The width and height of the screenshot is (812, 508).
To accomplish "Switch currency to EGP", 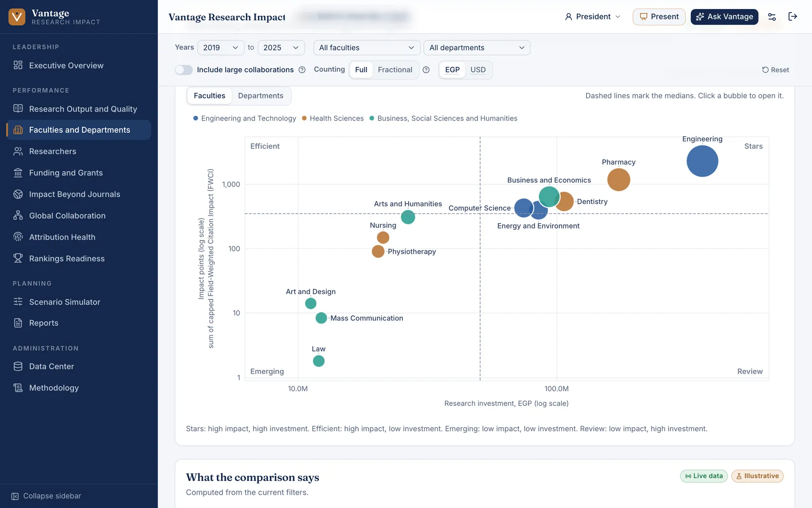I will click(x=452, y=70).
